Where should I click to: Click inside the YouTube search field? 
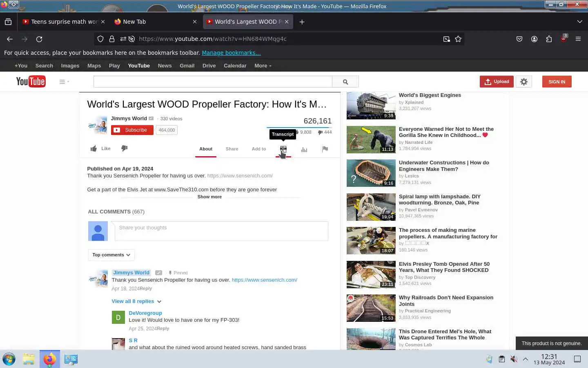coord(213,82)
